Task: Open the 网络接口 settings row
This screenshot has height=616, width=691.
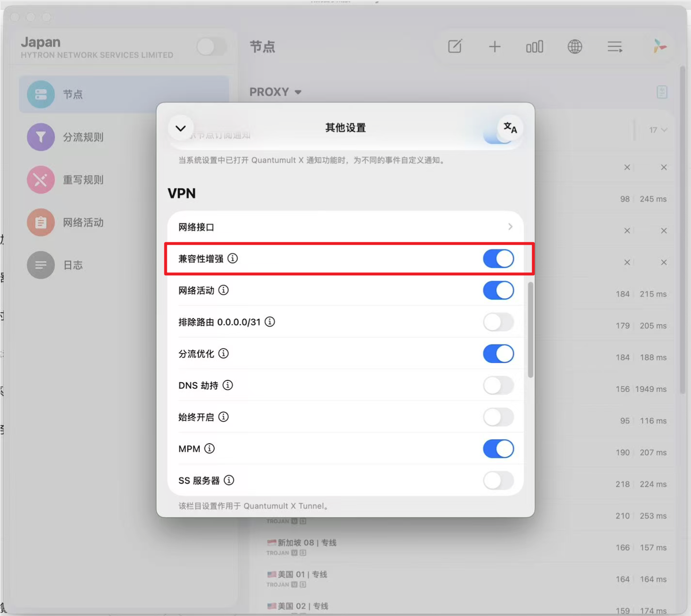Action: (x=345, y=227)
